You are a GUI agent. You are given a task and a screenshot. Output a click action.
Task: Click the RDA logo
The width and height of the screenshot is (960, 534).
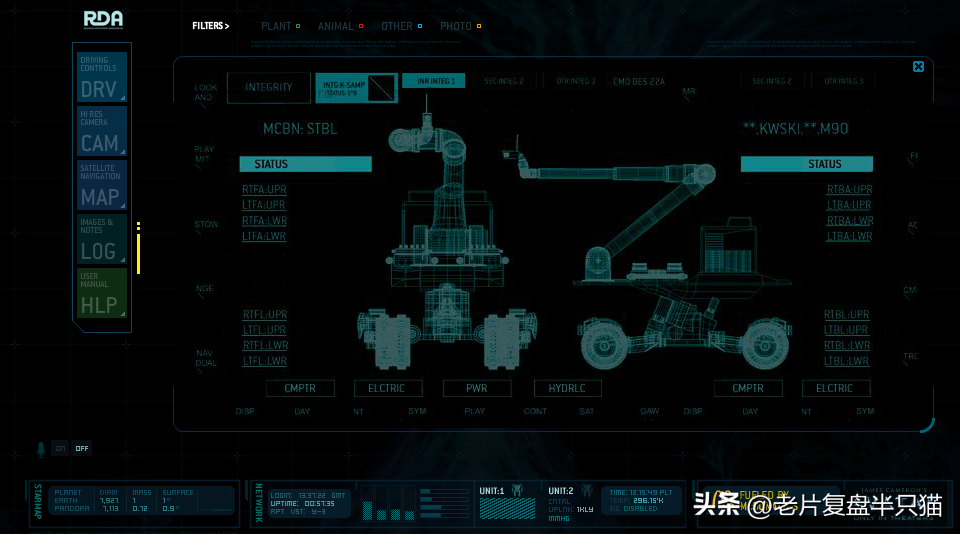click(x=103, y=19)
